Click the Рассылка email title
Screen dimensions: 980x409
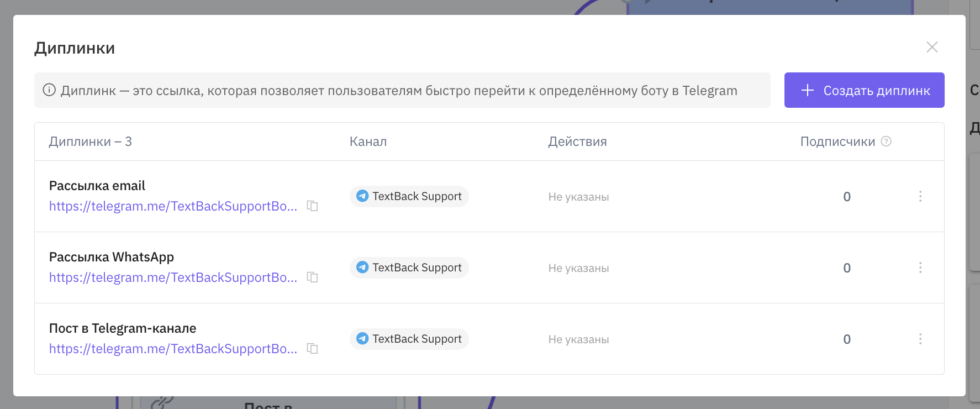click(97, 186)
